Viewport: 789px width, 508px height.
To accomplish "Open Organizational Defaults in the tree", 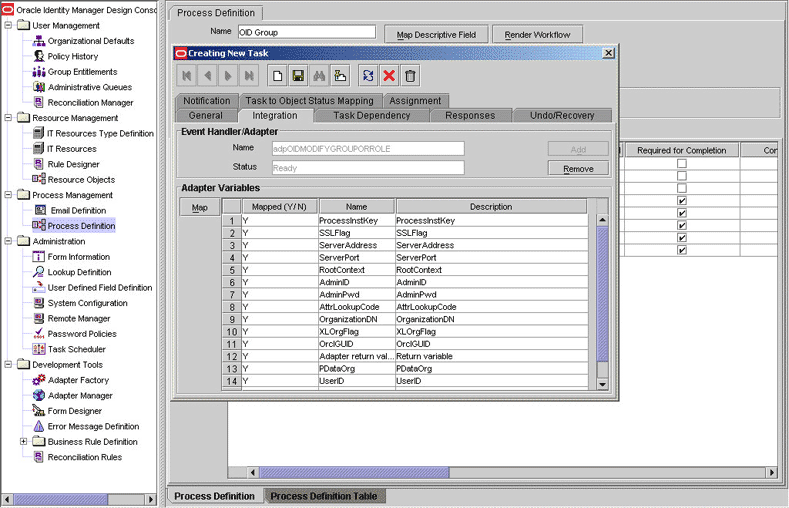I will click(91, 41).
